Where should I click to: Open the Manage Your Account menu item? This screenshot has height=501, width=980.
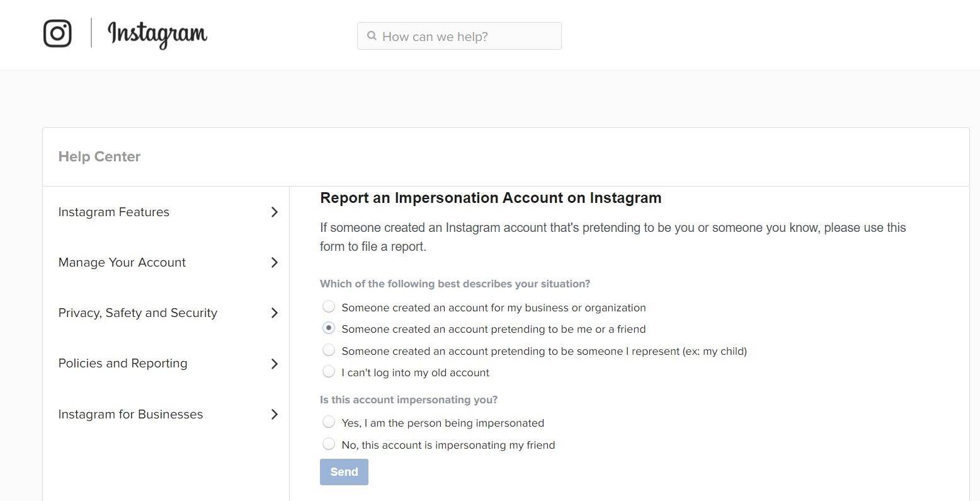pos(122,263)
